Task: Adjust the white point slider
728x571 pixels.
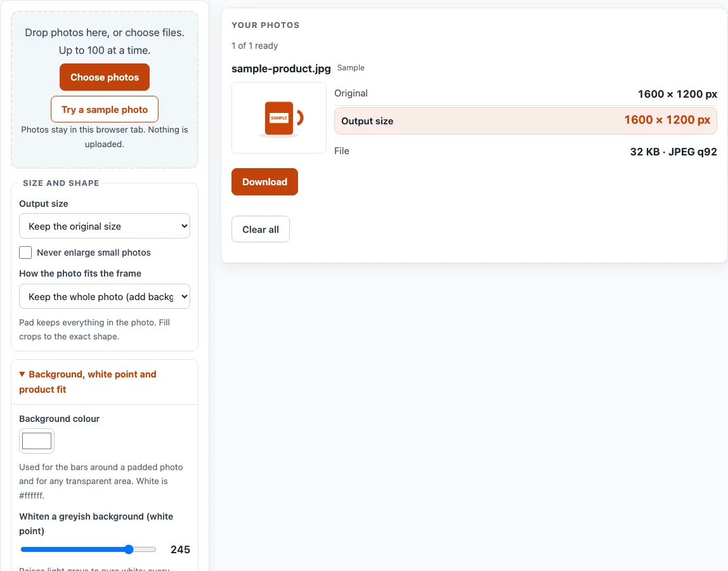Action: (x=88, y=549)
